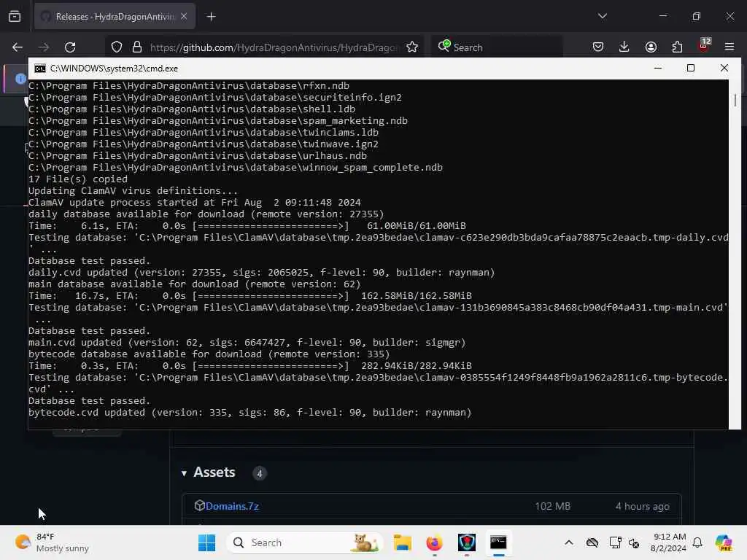Image resolution: width=747 pixels, height=560 pixels.
Task: Click the Assets count badge 4
Action: pyautogui.click(x=260, y=473)
